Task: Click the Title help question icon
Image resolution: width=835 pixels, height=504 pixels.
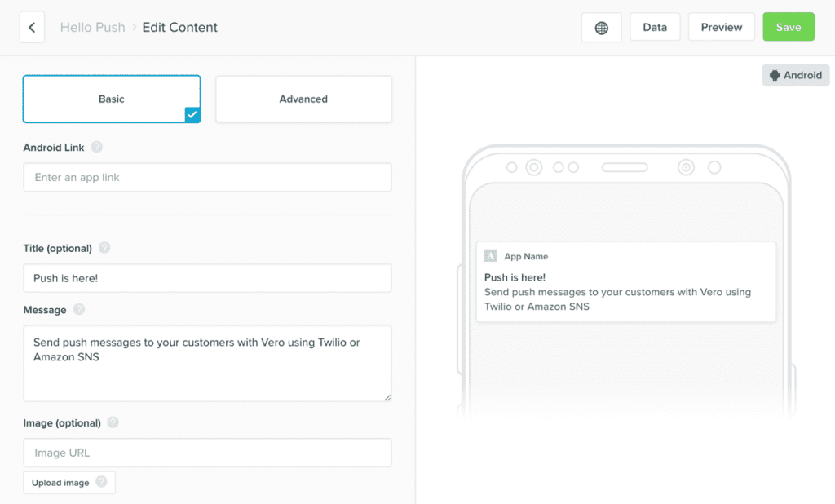Action: pyautogui.click(x=104, y=248)
